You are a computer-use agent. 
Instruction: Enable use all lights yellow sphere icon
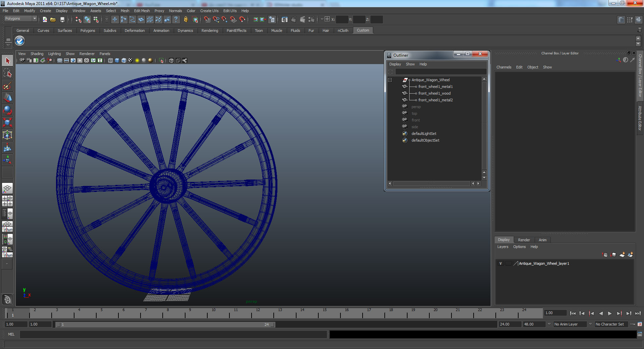pos(137,60)
